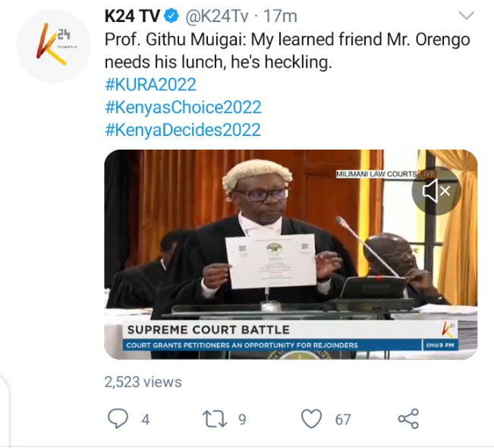Like the tweet with heart icon
Screen dimensions: 494x448
312,418
